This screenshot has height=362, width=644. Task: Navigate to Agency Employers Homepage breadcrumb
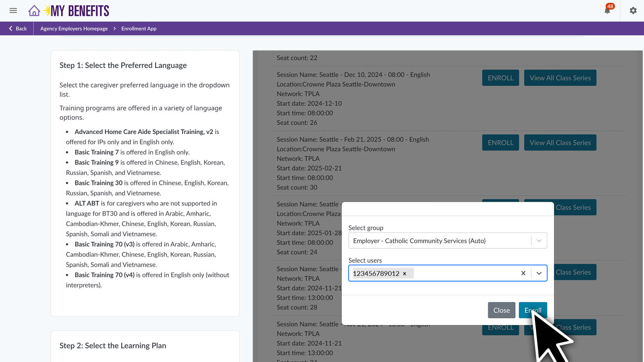click(x=74, y=28)
